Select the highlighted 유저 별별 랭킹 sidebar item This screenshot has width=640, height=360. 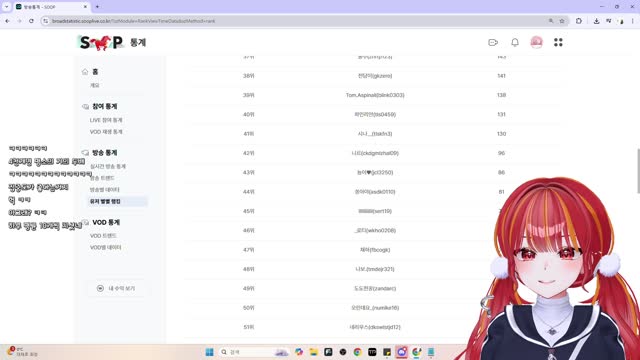(117, 201)
